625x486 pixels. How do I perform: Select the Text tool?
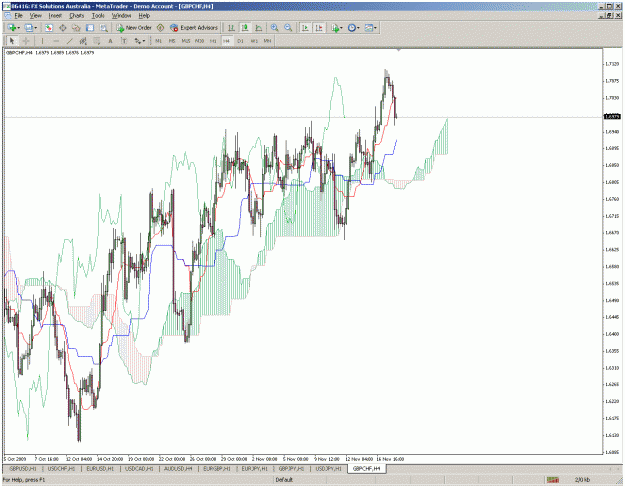110,41
